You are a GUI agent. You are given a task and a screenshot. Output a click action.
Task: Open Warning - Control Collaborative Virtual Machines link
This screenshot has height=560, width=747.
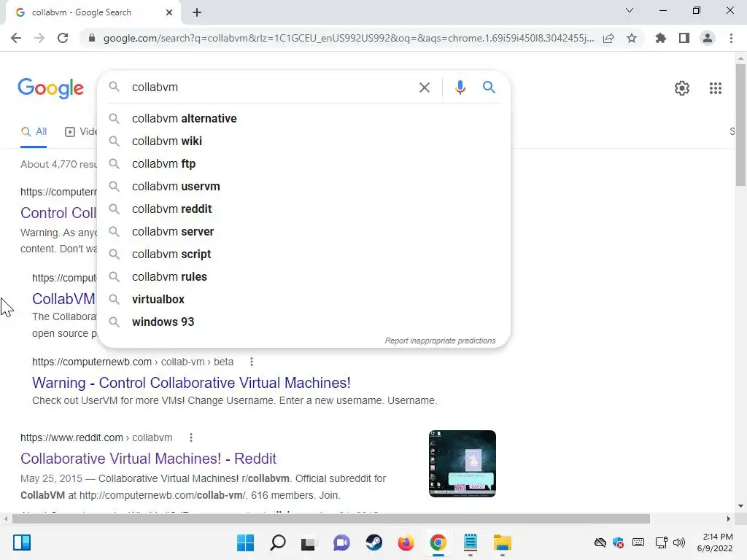tap(191, 383)
